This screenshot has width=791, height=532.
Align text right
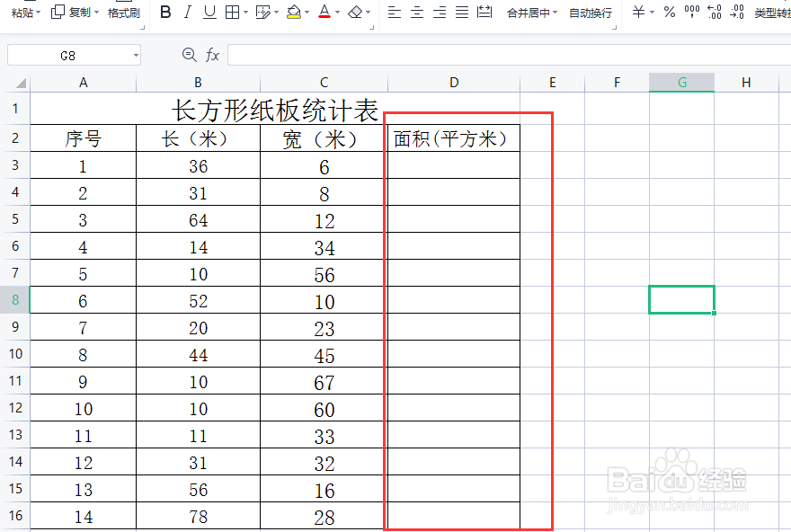[440, 12]
